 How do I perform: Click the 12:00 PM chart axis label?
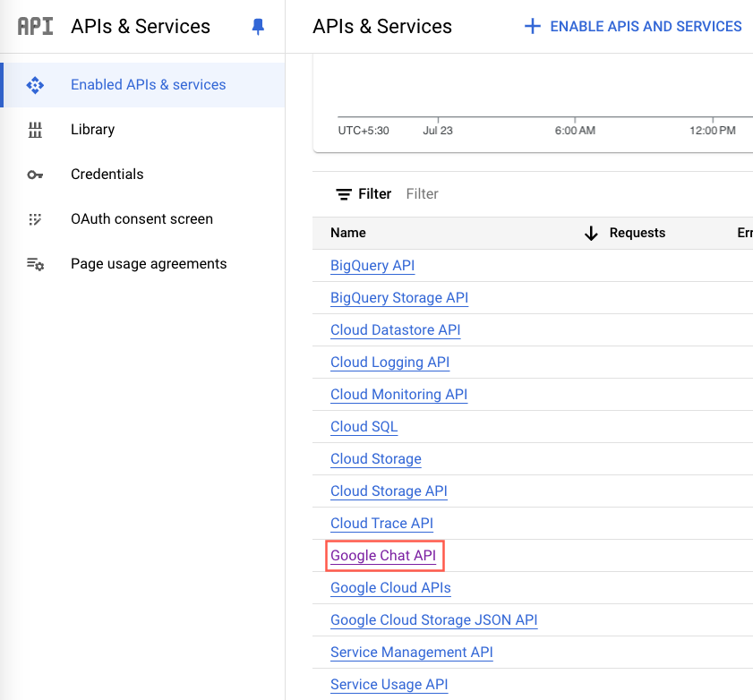coord(712,131)
